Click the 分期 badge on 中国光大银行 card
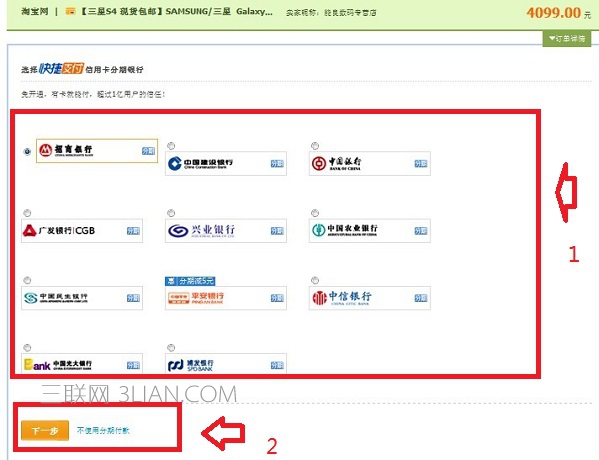 (x=133, y=365)
